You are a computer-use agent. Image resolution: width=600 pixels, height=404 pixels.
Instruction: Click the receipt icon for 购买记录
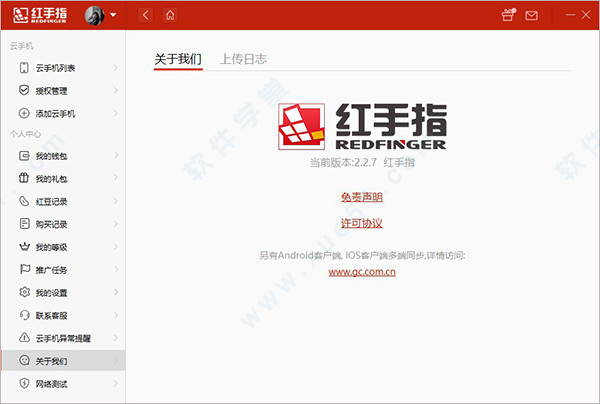pos(24,224)
